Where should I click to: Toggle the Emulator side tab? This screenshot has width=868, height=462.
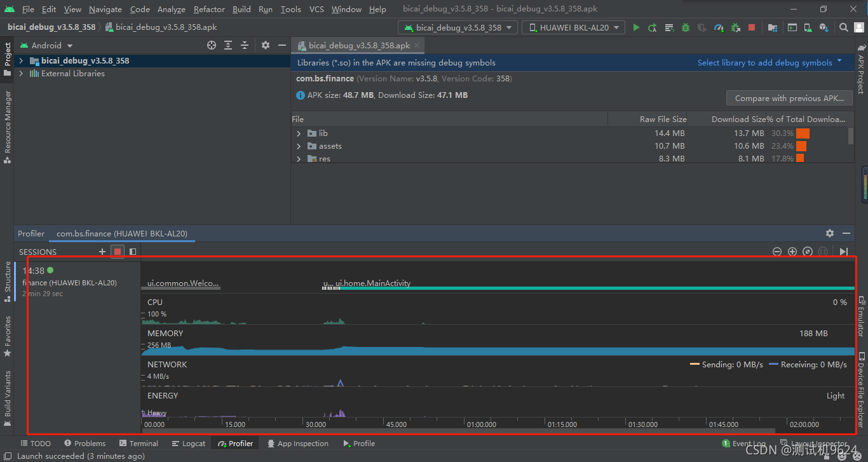[x=861, y=316]
